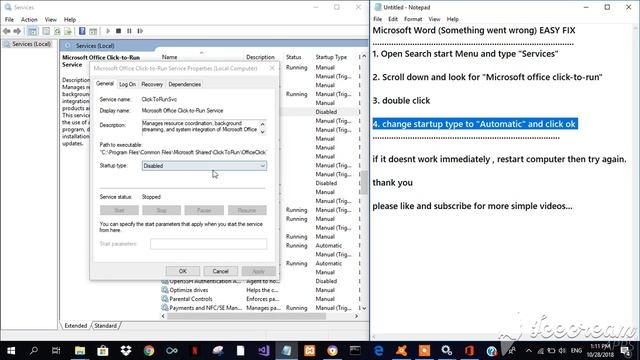
Task: Click ENG language indicator in tray
Action: [x=576, y=351]
